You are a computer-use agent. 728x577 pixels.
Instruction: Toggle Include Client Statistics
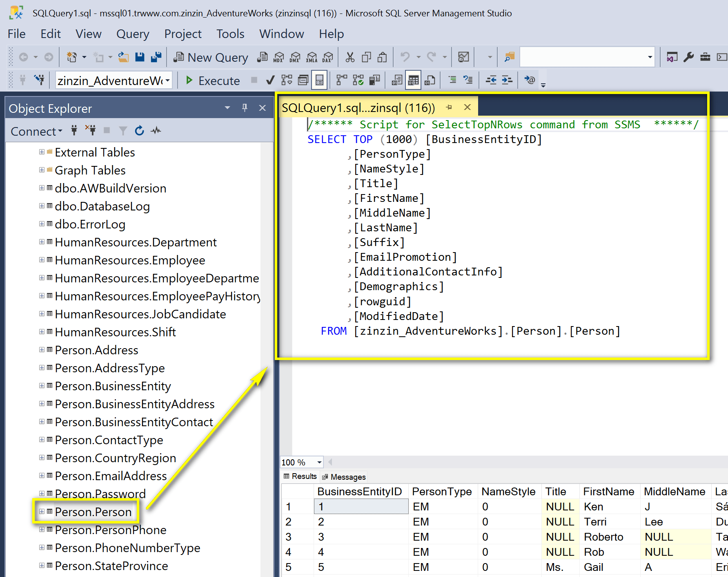pos(374,80)
